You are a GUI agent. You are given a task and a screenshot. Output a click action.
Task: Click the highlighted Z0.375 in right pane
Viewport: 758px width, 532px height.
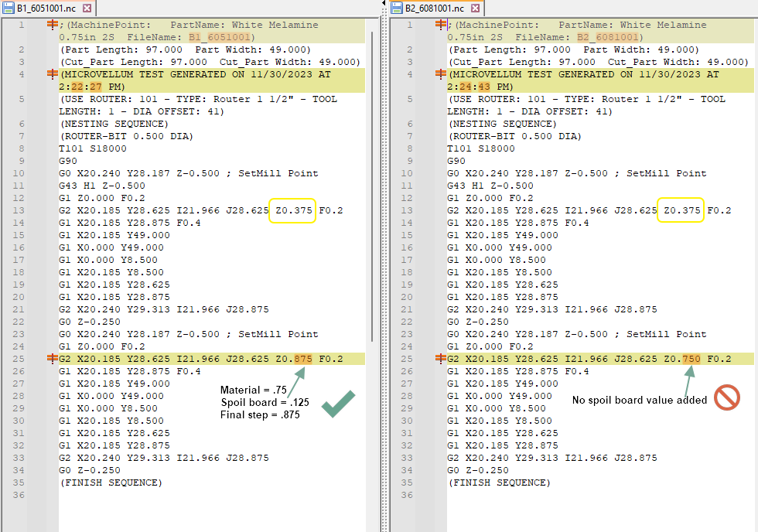tap(681, 210)
